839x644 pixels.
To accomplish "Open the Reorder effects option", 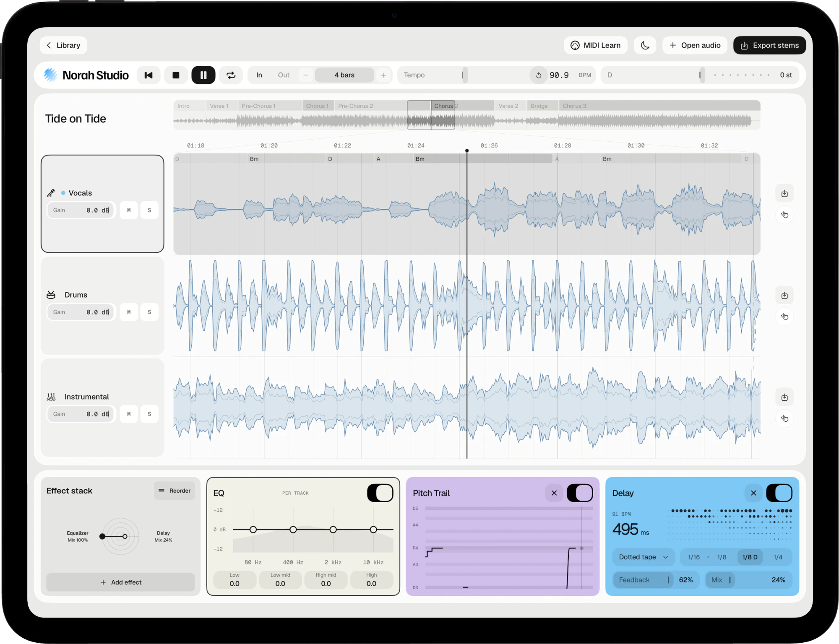I will (x=175, y=491).
